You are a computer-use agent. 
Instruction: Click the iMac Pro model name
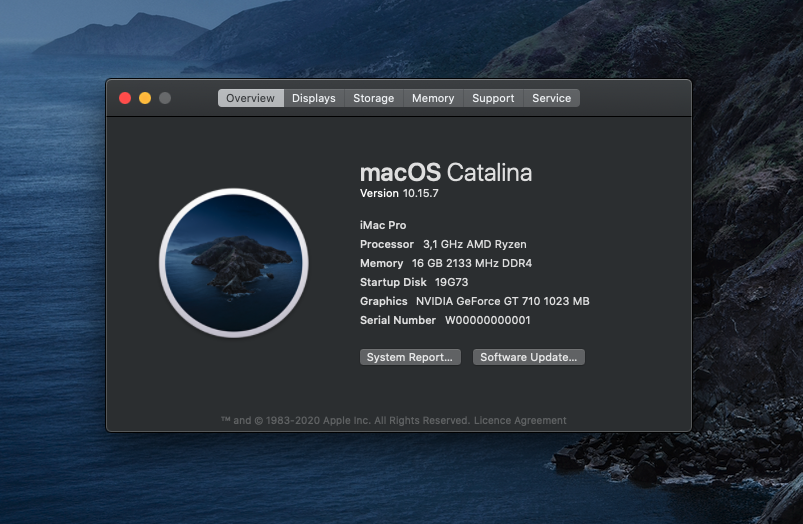pyautogui.click(x=383, y=225)
